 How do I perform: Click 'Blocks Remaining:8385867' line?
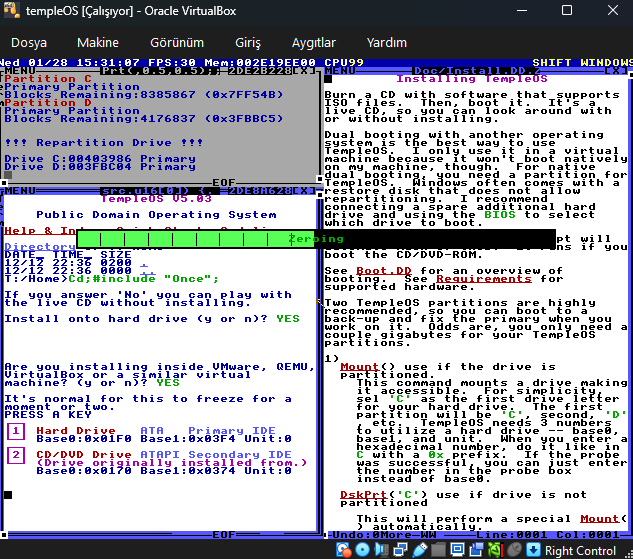point(144,94)
